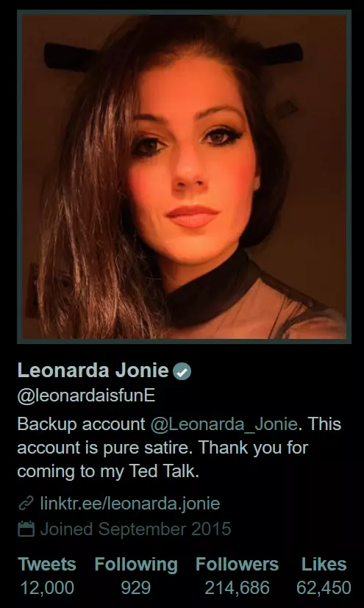This screenshot has width=364, height=608.
Task: Visit linktr.ee/leonarda.jonie link
Action: (130, 504)
